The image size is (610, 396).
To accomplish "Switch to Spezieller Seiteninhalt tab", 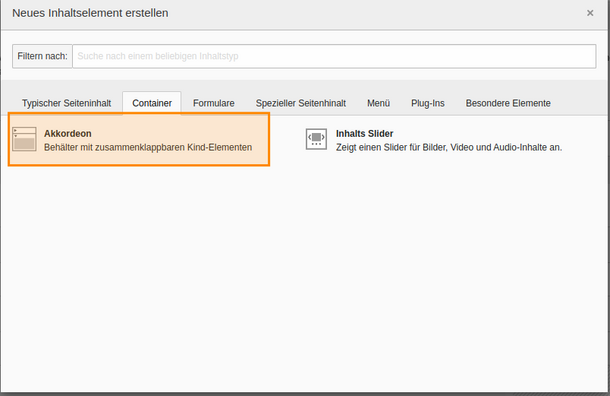I will (301, 103).
